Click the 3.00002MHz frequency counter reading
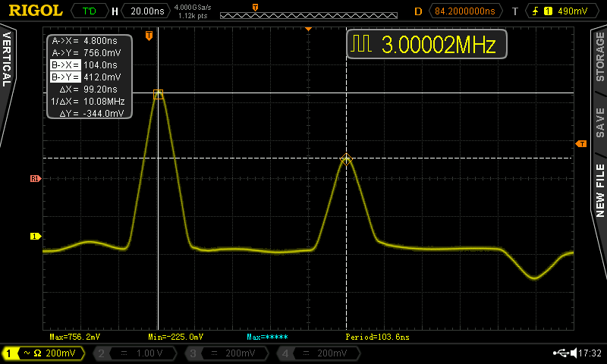 [x=439, y=45]
